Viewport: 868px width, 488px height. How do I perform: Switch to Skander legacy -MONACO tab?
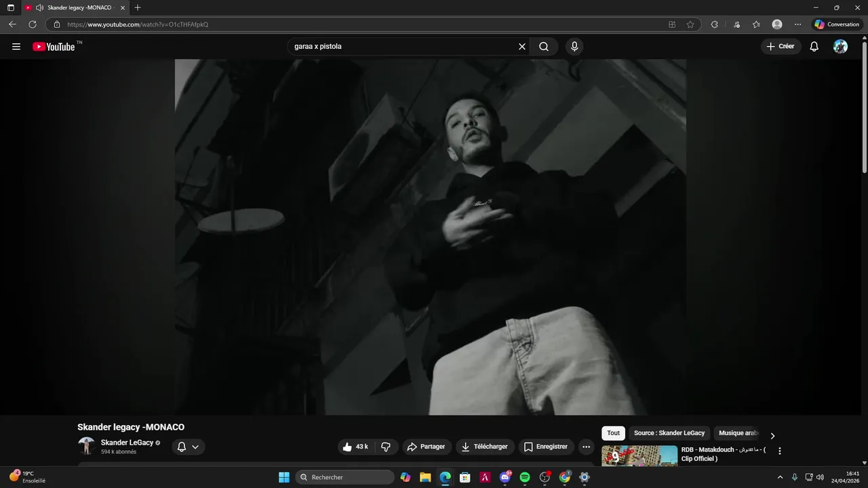pyautogui.click(x=75, y=7)
